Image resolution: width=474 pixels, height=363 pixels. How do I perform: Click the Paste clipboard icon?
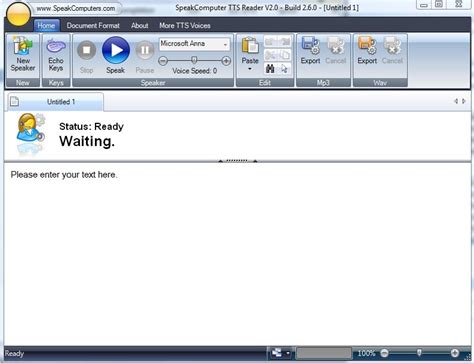point(250,45)
